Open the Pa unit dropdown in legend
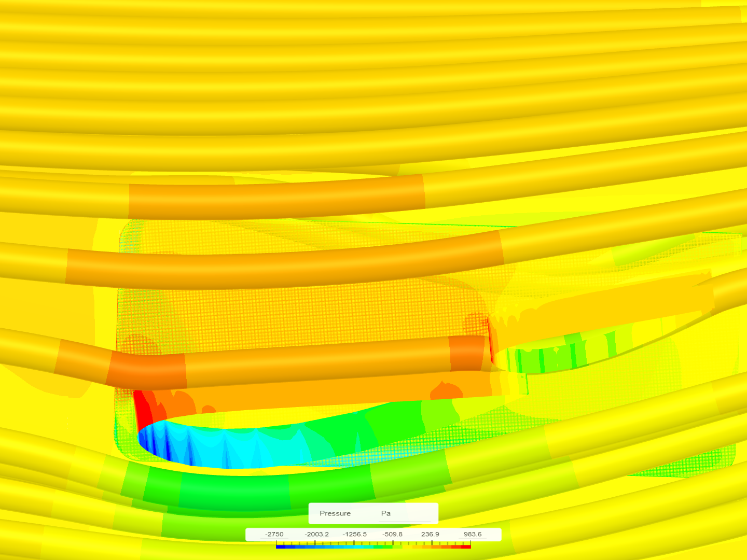 pyautogui.click(x=405, y=513)
